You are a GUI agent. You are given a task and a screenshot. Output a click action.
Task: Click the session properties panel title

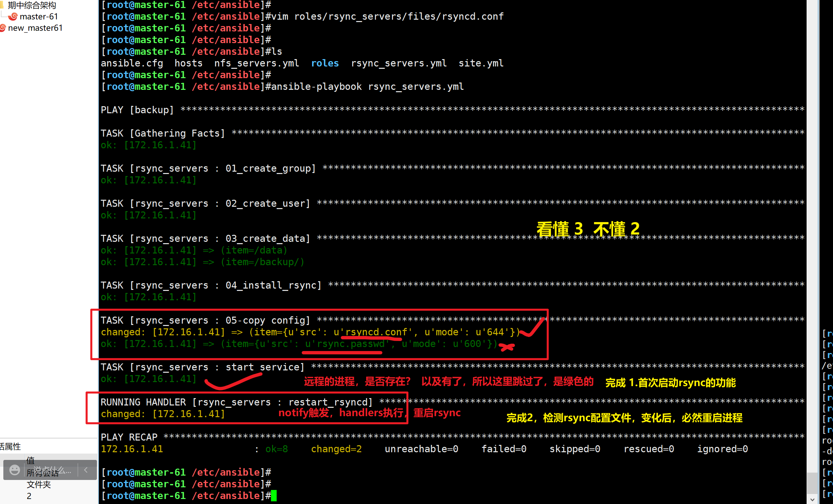(x=10, y=447)
